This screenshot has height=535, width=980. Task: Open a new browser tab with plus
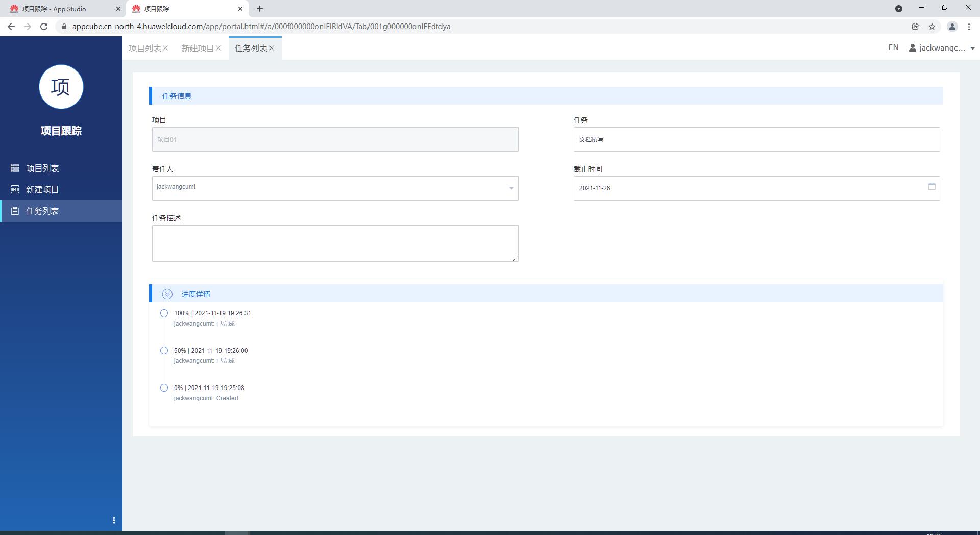[x=260, y=9]
